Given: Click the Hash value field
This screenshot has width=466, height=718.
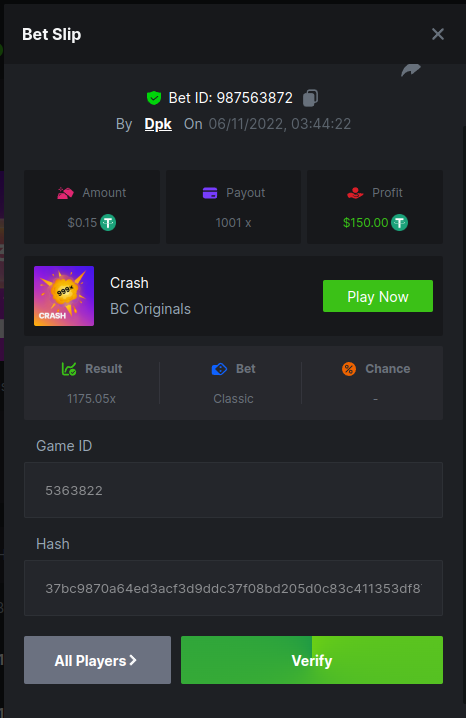Looking at the screenshot, I should pos(233,588).
